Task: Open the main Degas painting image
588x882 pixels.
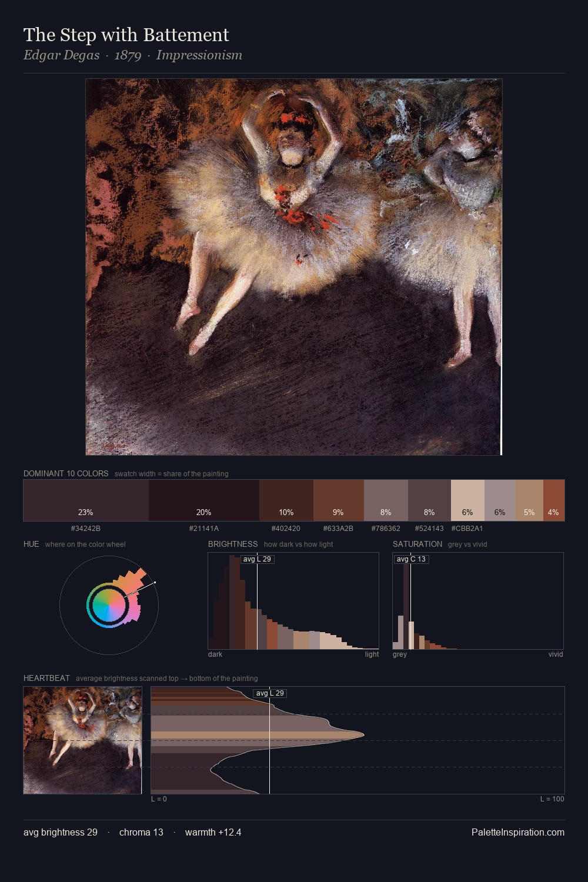Action: click(x=294, y=267)
